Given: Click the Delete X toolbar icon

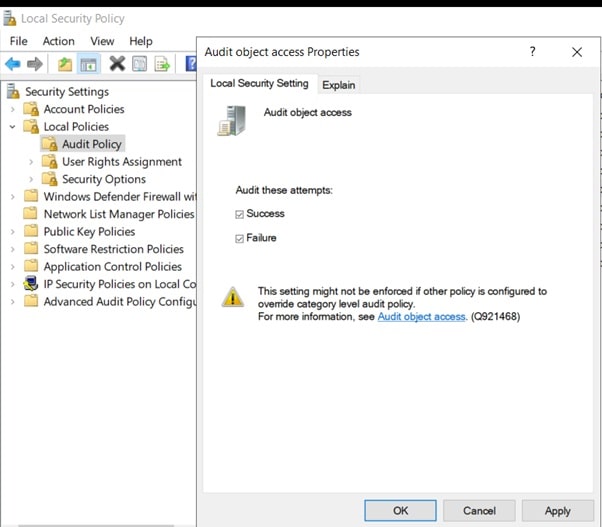Looking at the screenshot, I should coord(117,64).
